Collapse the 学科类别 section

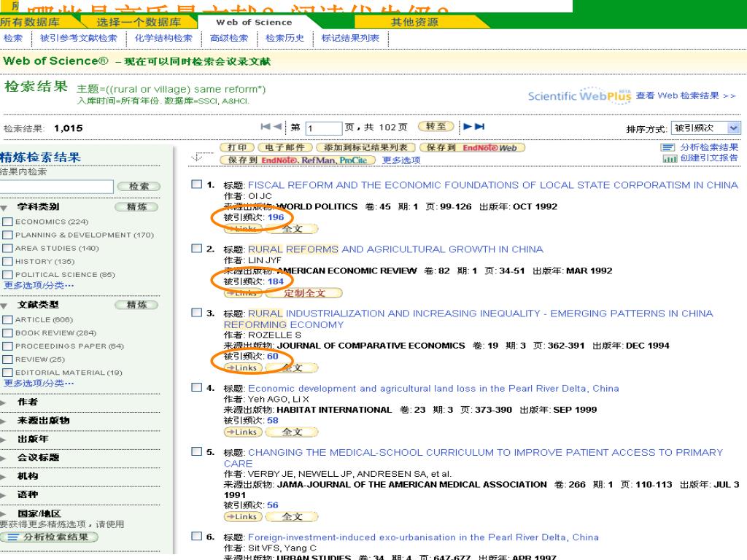[x=4, y=208]
